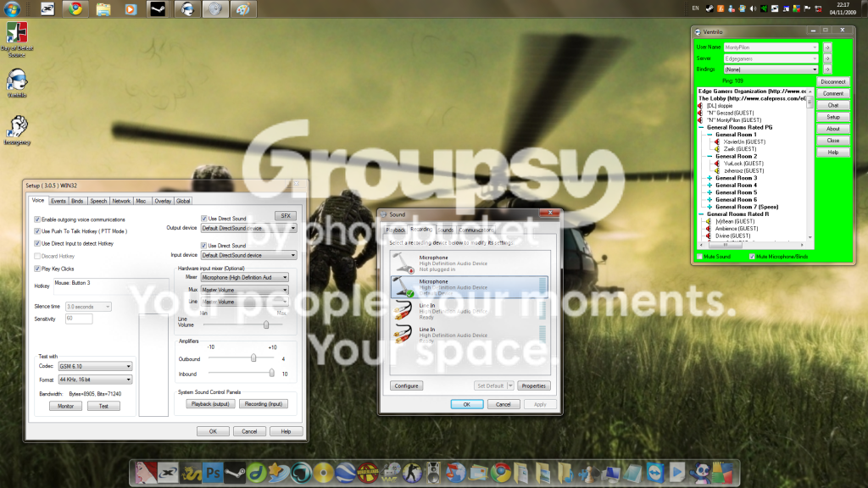
Task: Switch to Playback tab in Sound dialog
Action: pyautogui.click(x=396, y=230)
